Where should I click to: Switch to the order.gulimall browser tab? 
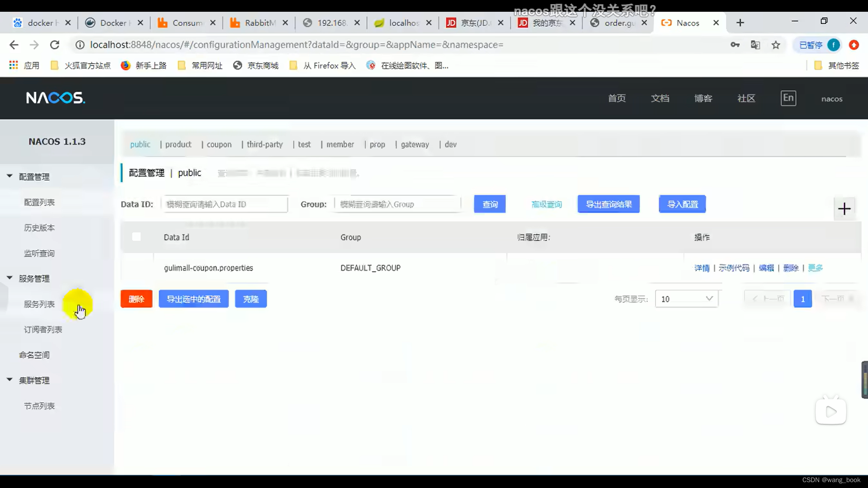point(618,23)
